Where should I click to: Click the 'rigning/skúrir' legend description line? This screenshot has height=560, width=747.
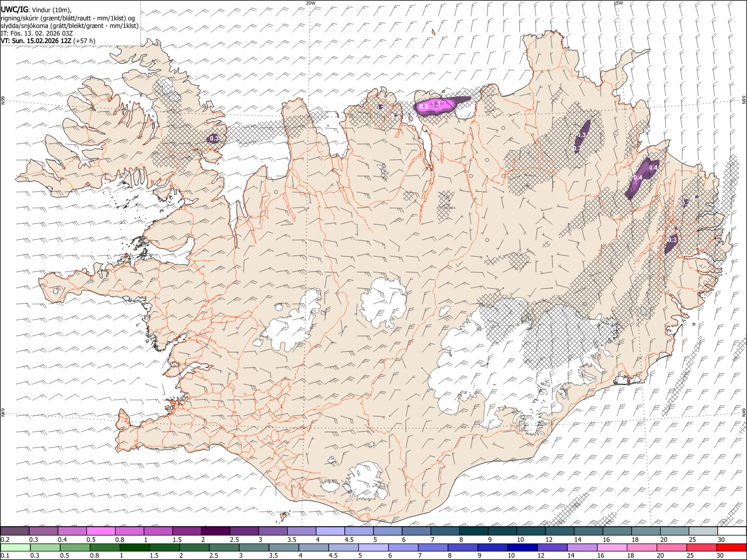click(68, 17)
